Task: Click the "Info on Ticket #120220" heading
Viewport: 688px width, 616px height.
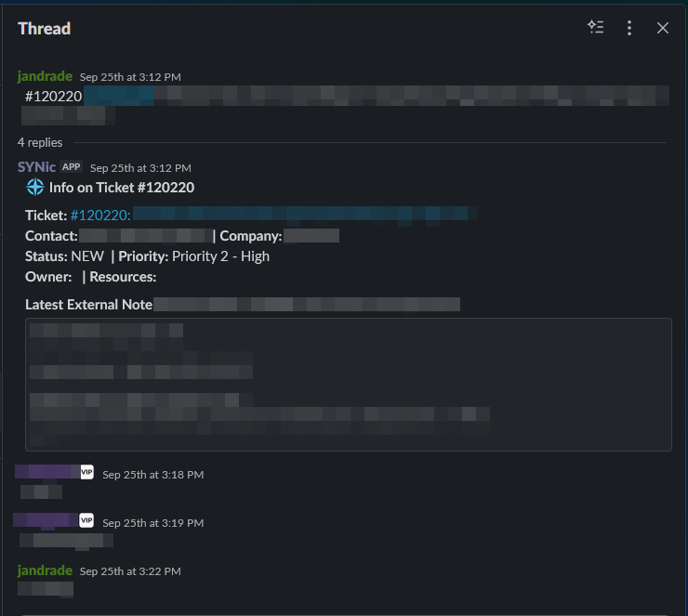Action: [122, 188]
